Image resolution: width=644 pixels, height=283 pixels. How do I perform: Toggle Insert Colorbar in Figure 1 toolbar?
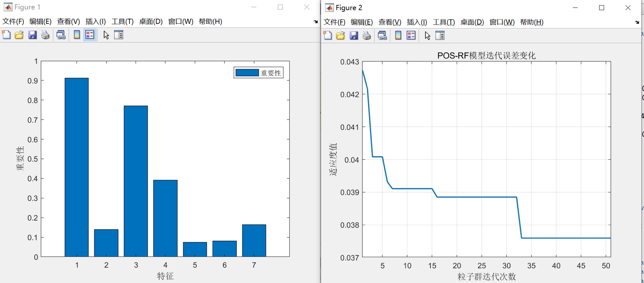point(77,35)
